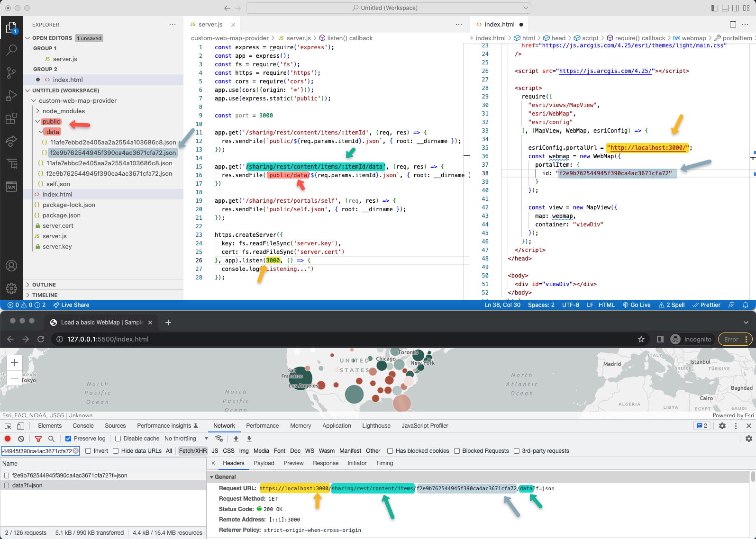Screen dimensions: 756x539
Task: Toggle the primary sidebar layout icon
Action: [715, 8]
